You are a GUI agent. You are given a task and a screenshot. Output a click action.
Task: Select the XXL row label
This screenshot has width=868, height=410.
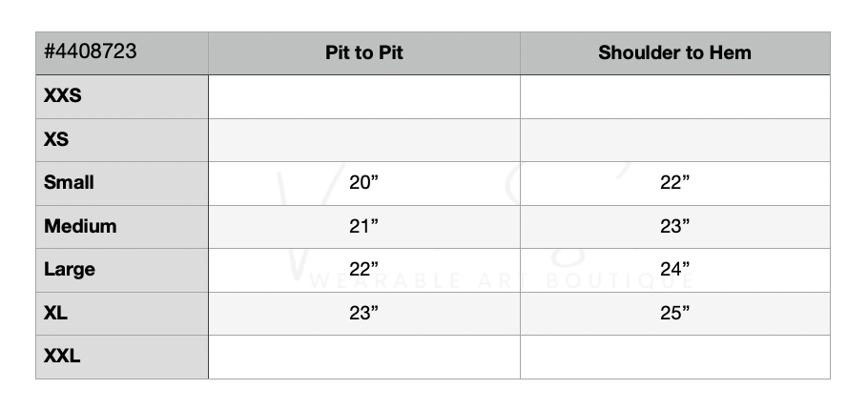click(x=62, y=357)
